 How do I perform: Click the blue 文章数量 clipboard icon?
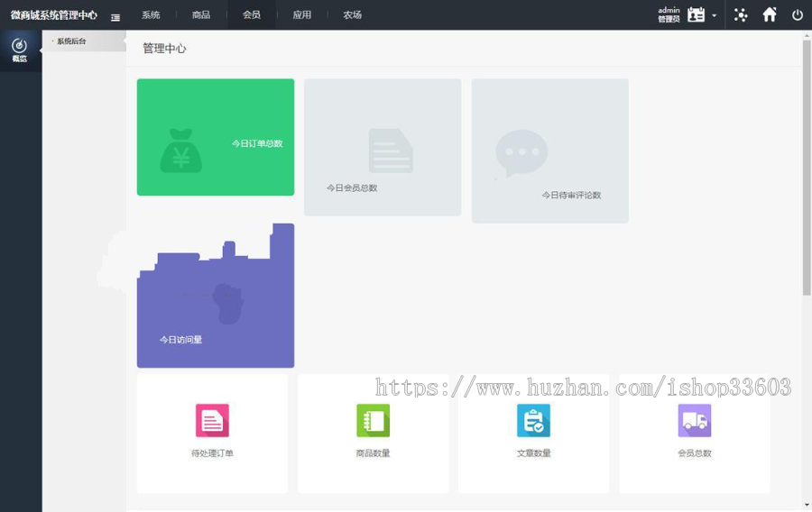tap(533, 420)
